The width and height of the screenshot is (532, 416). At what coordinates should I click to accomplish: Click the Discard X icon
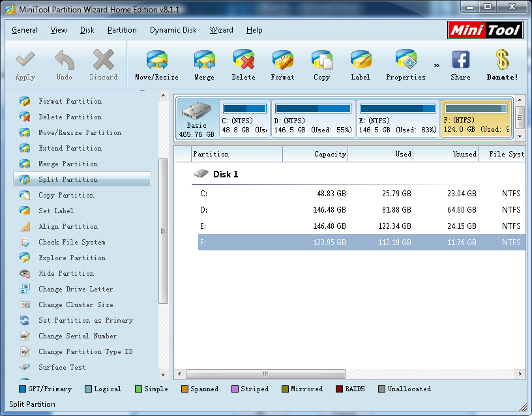(x=104, y=60)
